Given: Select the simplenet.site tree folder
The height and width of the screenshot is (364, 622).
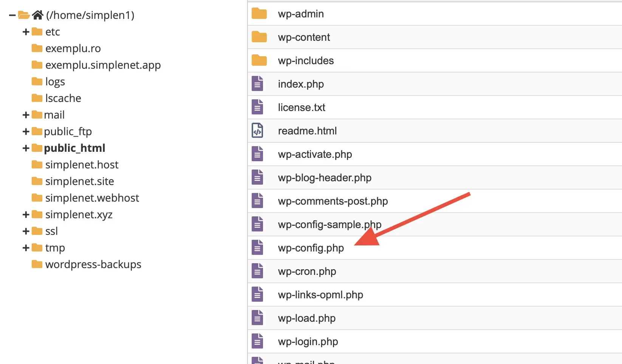Looking at the screenshot, I should click(x=79, y=181).
